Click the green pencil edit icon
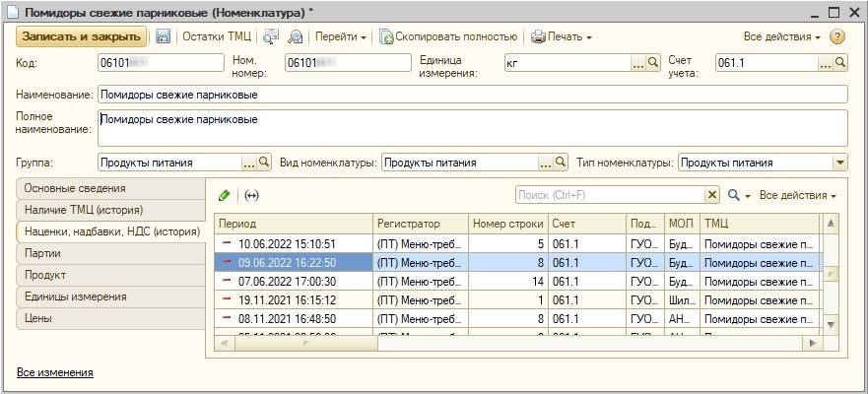The image size is (868, 394). (224, 195)
